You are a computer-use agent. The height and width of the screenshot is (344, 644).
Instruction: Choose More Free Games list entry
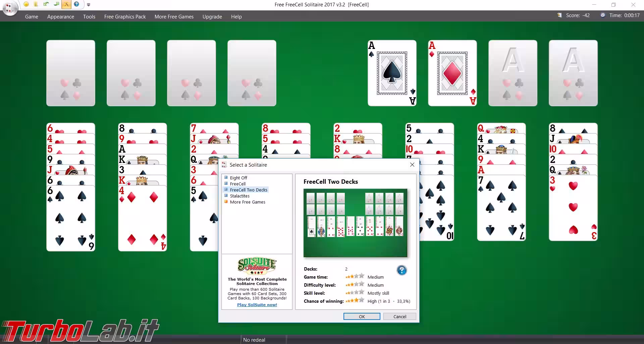tap(247, 202)
